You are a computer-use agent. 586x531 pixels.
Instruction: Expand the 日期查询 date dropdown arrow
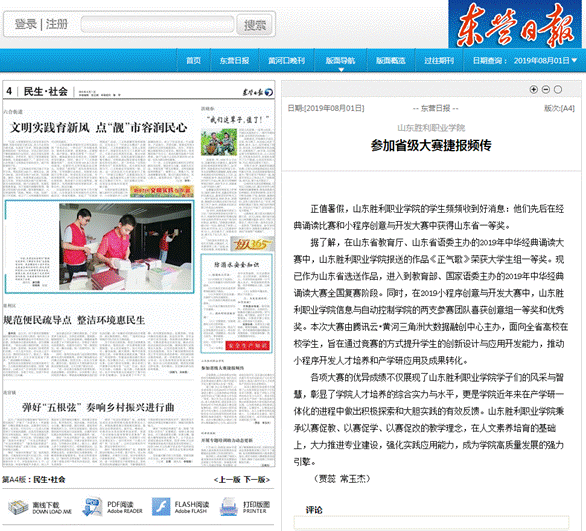point(574,60)
